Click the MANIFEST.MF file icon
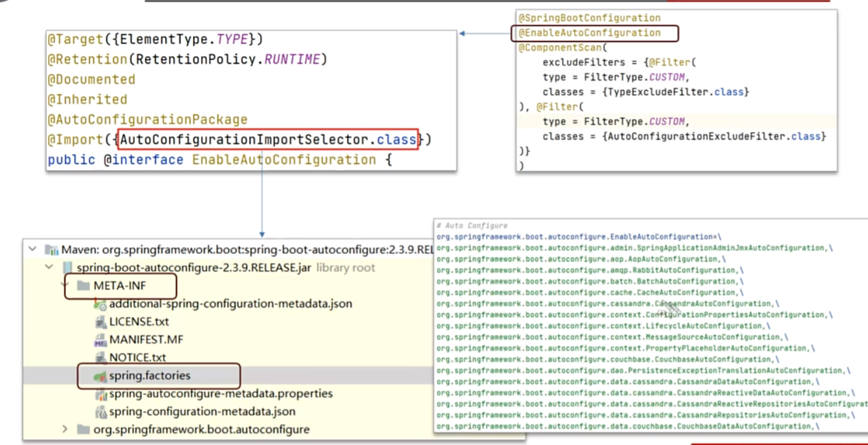This screenshot has height=445, width=868. (100, 340)
